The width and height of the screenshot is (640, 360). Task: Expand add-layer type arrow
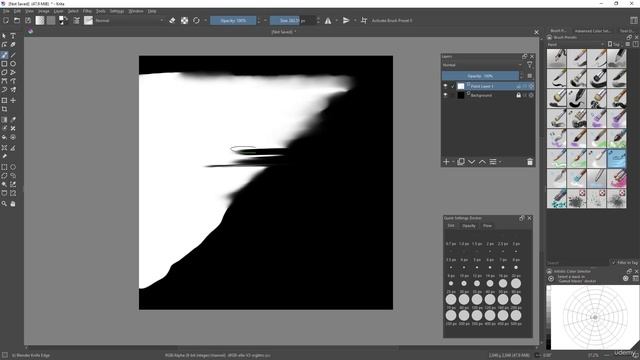click(453, 162)
